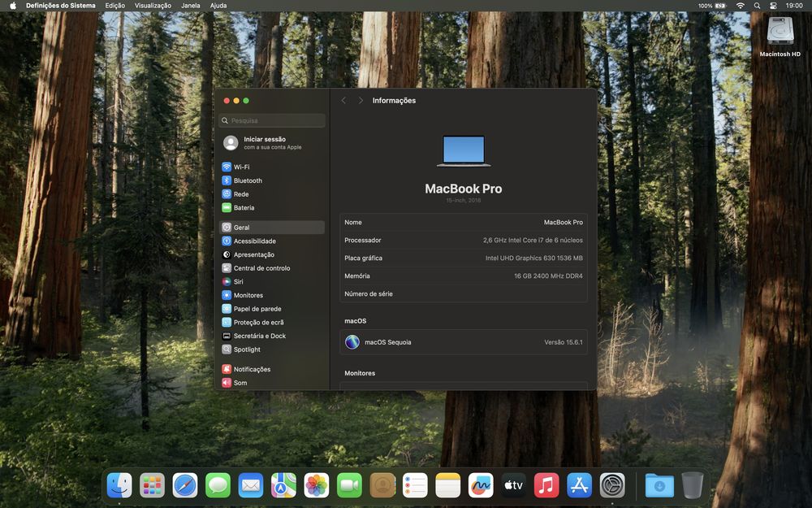Open Reminders from the Dock

pos(415,486)
